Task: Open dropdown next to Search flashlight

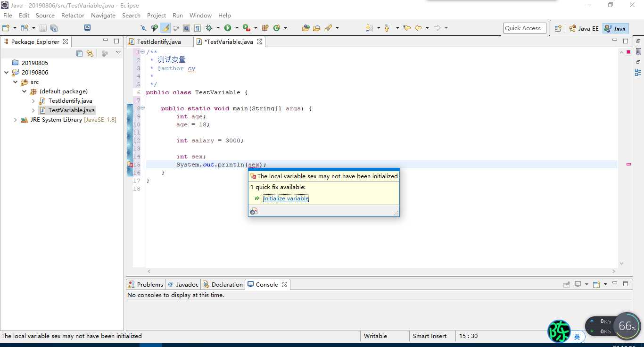Action: coord(337,28)
